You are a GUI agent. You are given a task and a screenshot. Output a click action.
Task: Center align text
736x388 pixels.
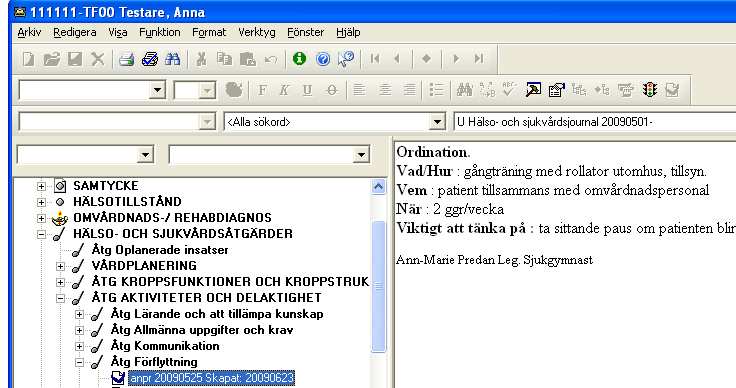[385, 90]
